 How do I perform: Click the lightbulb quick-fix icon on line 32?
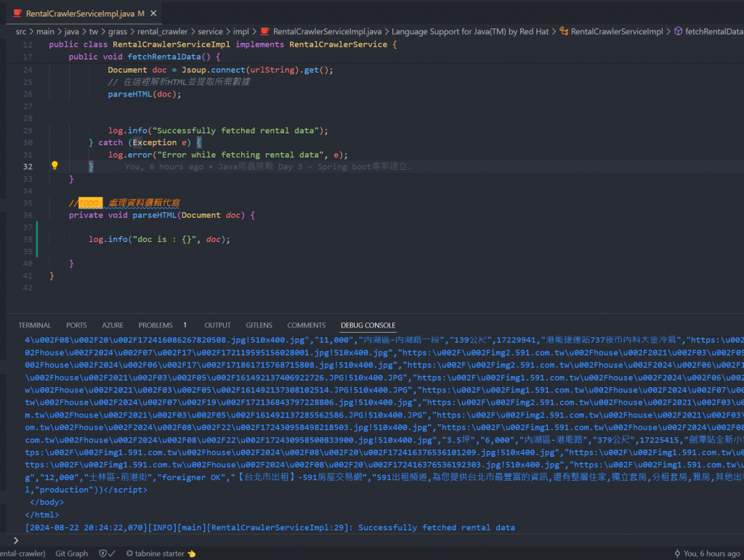[54, 166]
